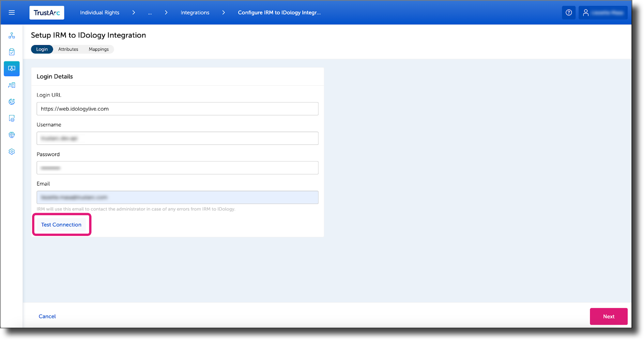Open the help question mark icon

569,12
